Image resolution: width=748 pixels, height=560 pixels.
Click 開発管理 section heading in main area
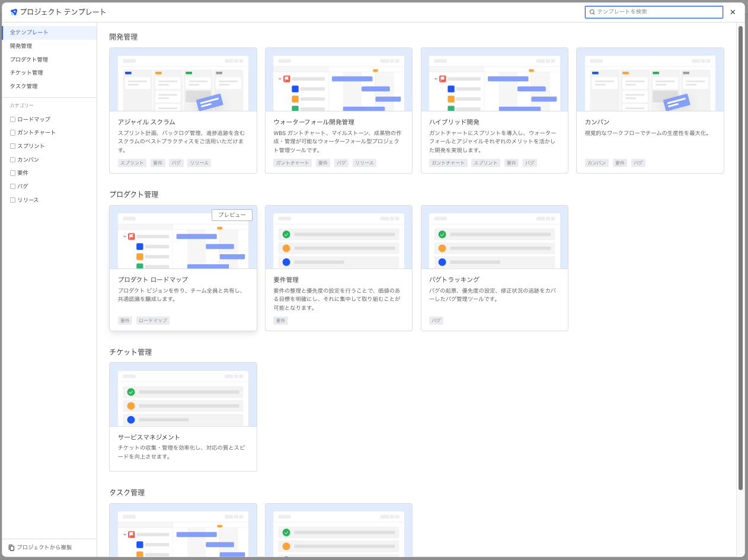[x=123, y=37]
